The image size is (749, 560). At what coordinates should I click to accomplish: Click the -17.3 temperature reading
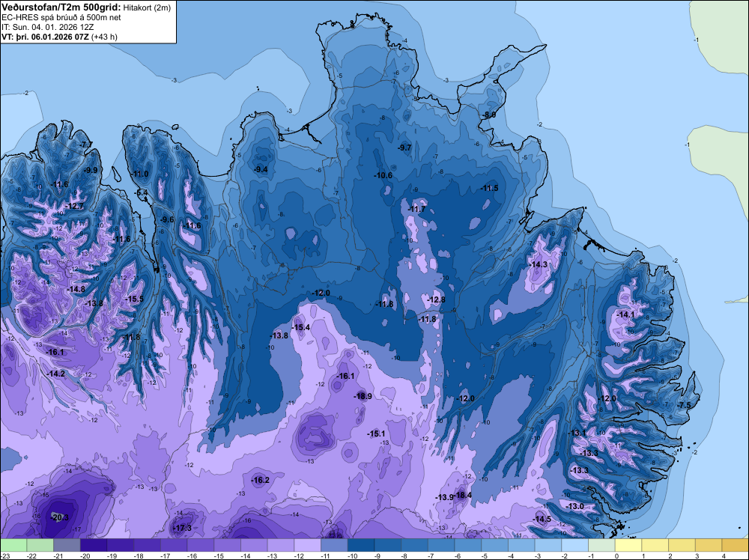[x=183, y=528]
